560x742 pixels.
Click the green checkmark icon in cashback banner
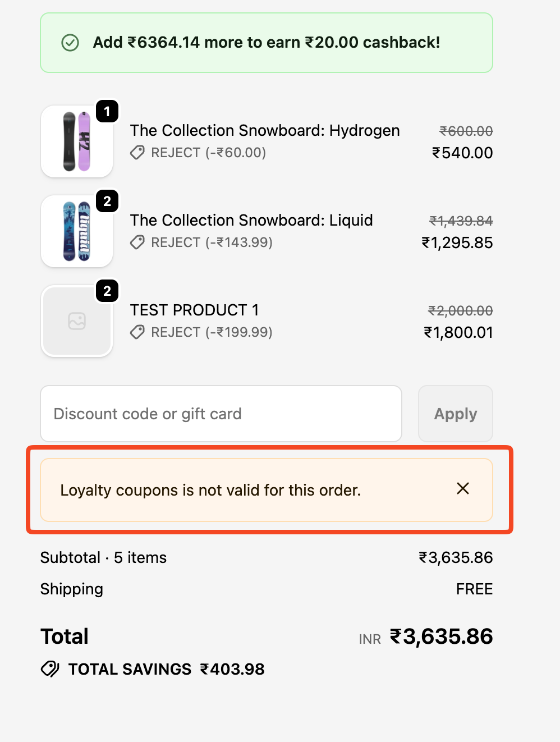click(x=70, y=43)
